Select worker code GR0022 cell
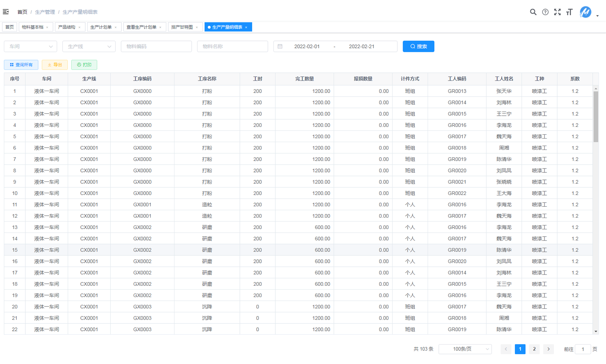This screenshot has height=364, width=606. (457, 193)
